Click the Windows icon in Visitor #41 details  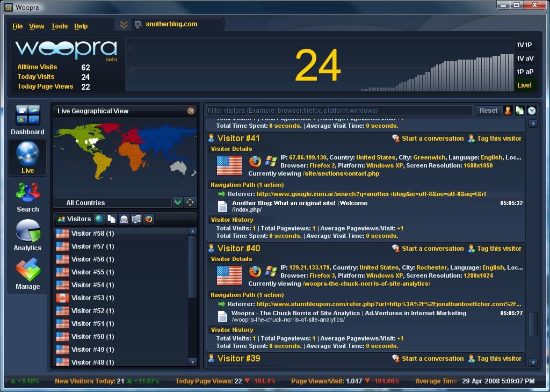[271, 161]
